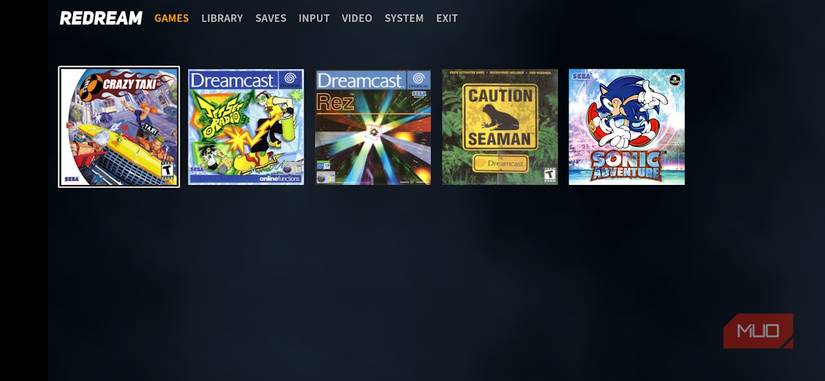This screenshot has width=825, height=381.
Task: Select the Jet Set Radio cover
Action: click(x=246, y=127)
